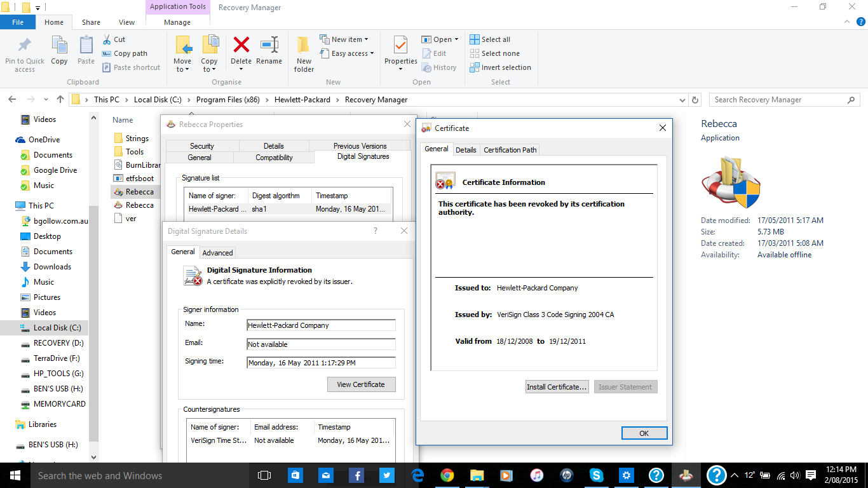
Task: Launch the Store from the taskbar
Action: pos(295,475)
